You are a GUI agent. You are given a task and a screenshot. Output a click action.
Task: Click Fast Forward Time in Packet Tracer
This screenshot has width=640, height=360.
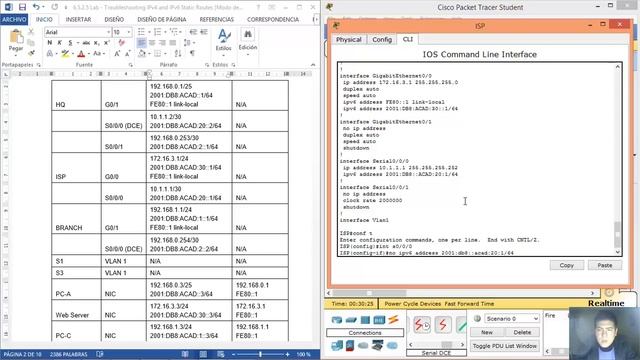coord(469,304)
